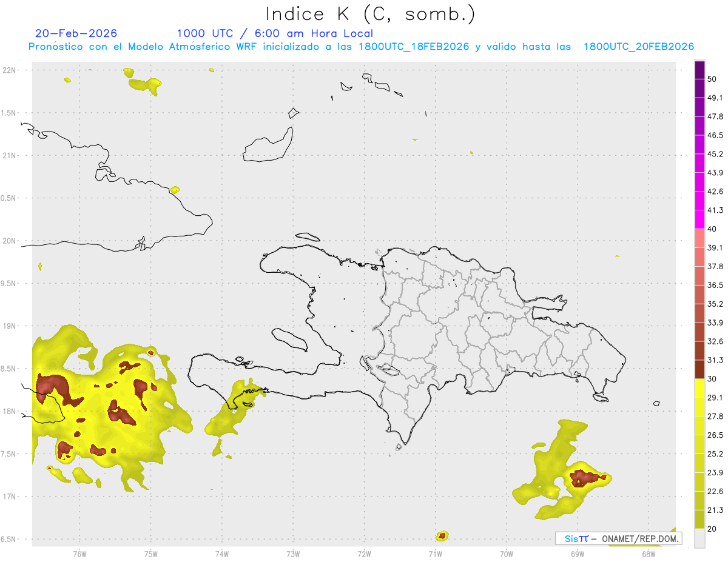728x562 pixels.
Task: Click the "69W" longitude label
Action: (578, 554)
